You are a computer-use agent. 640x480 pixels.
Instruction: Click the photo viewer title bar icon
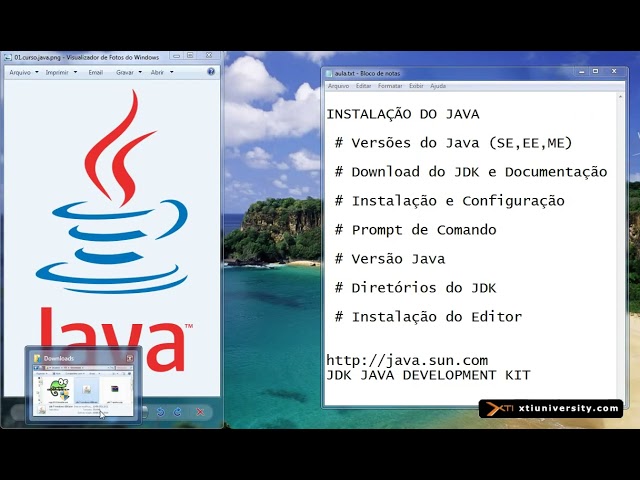[x=8, y=58]
